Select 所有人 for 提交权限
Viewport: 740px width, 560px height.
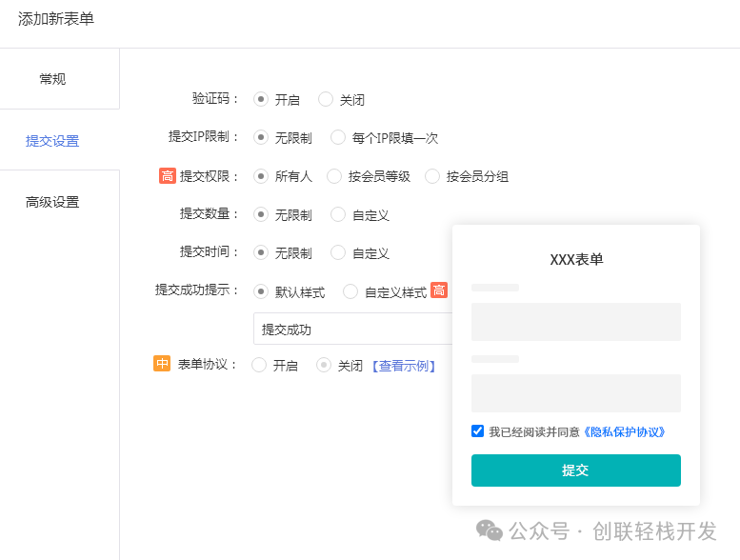(261, 176)
